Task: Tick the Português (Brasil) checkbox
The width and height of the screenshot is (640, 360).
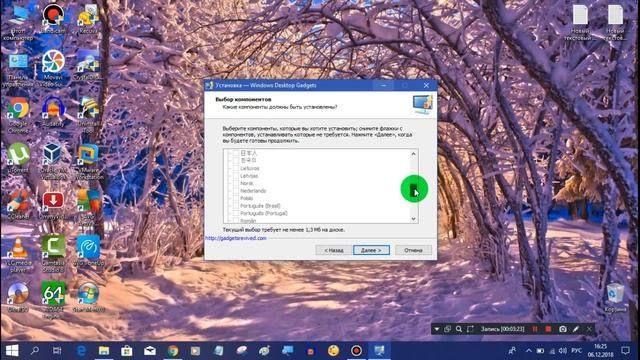Action: (x=236, y=206)
